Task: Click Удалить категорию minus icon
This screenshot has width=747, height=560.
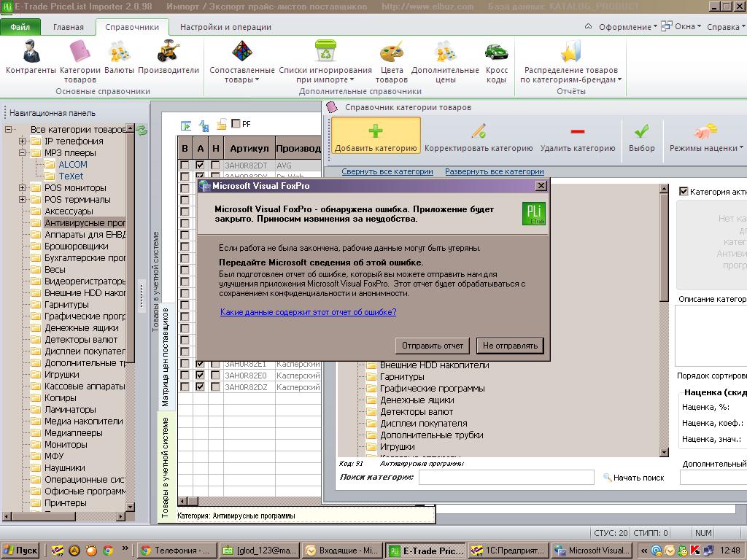Action: tap(578, 131)
